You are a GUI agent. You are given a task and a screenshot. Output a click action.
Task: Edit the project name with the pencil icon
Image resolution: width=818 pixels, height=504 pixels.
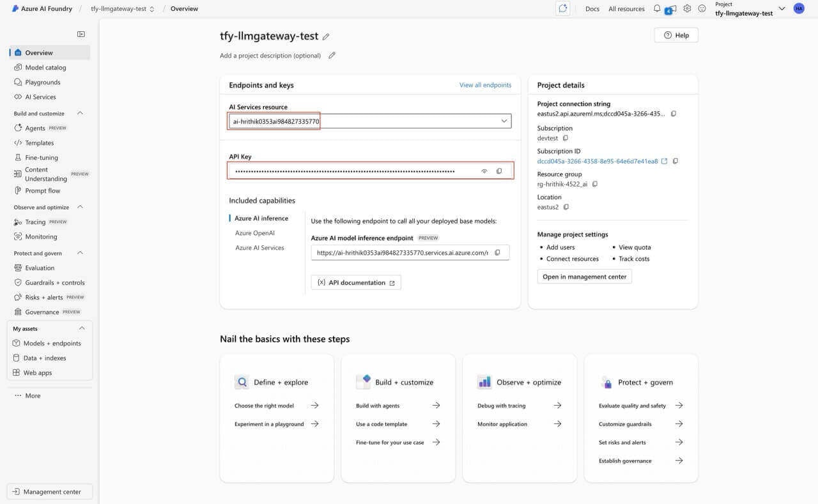[327, 36]
